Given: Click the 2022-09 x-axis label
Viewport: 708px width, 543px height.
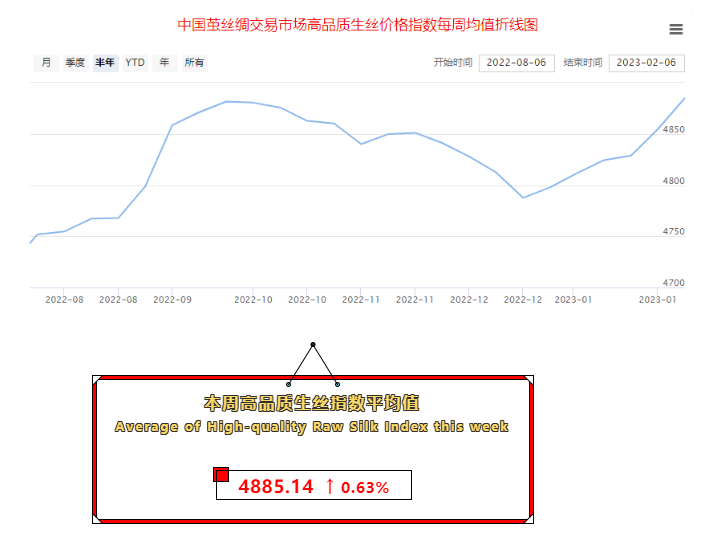Looking at the screenshot, I should 173,299.
